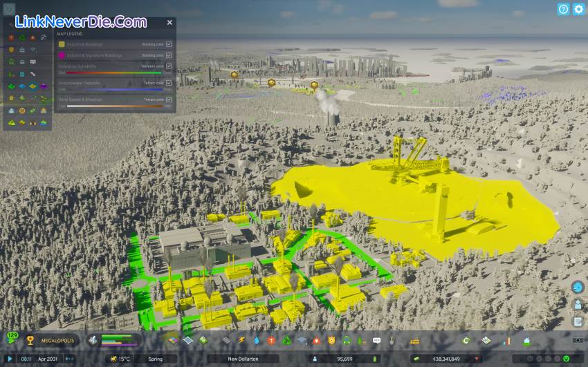Screen dimensions: 588x367
Task: Open the Transportation bus menu
Action: (346, 341)
